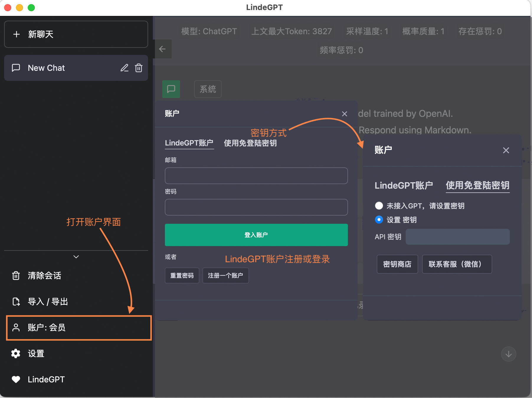Click the 注册一个账户 button
Viewport: 532px width, 398px height.
click(x=225, y=276)
